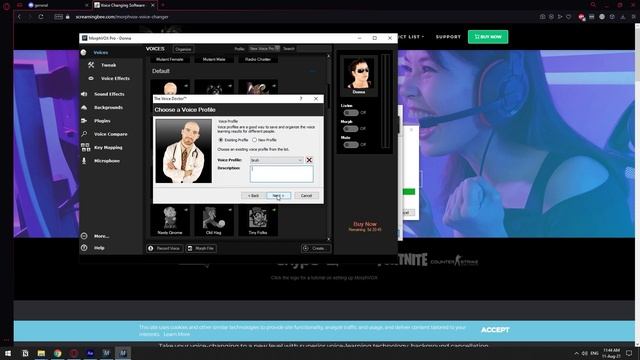Open the SUPPORT website menu item
Image resolution: width=640 pixels, height=360 pixels.
point(448,37)
